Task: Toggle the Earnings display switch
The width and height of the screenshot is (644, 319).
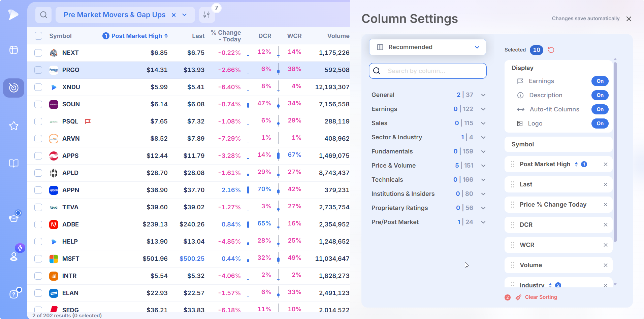Action: [600, 81]
